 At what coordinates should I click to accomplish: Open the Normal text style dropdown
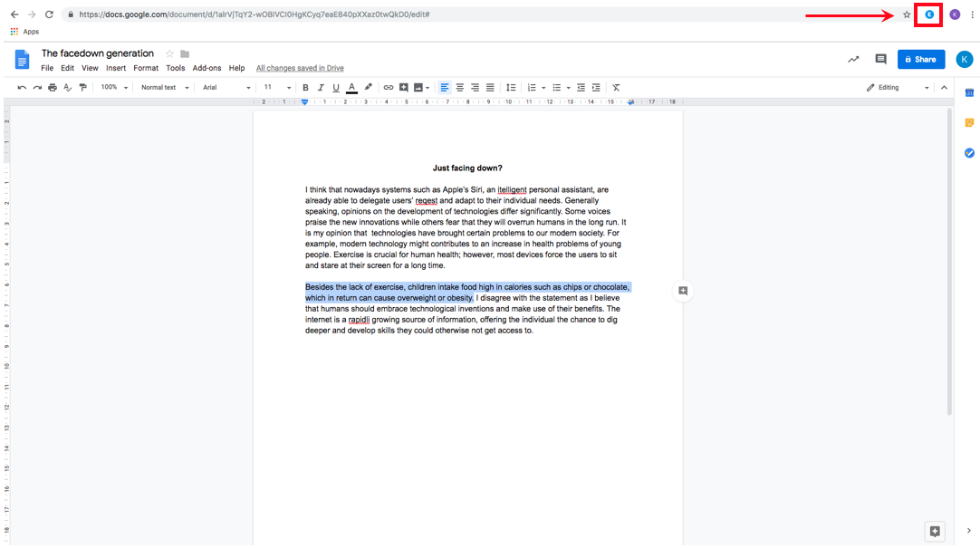[165, 88]
